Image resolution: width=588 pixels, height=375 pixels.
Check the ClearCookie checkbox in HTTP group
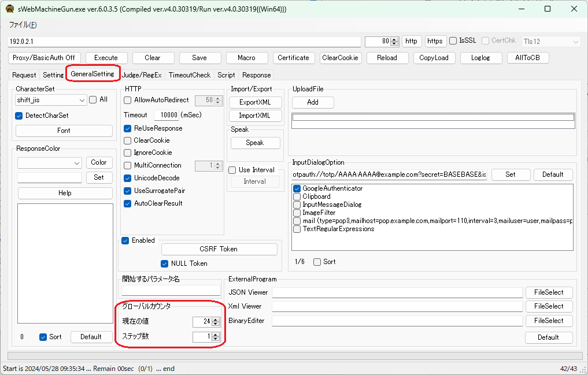(128, 141)
